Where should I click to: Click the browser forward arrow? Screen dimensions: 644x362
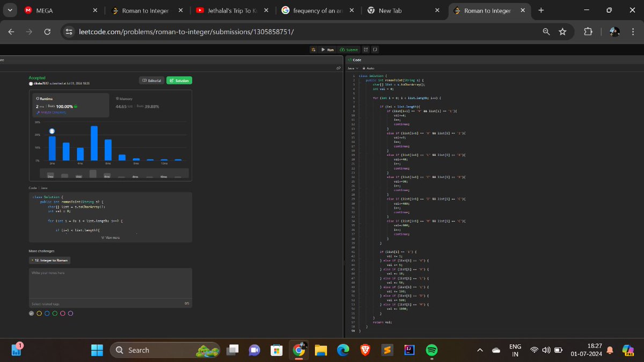pos(29,32)
